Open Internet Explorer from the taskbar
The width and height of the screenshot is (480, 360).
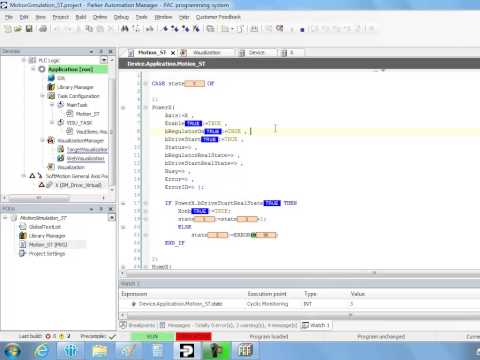[x=42, y=351]
